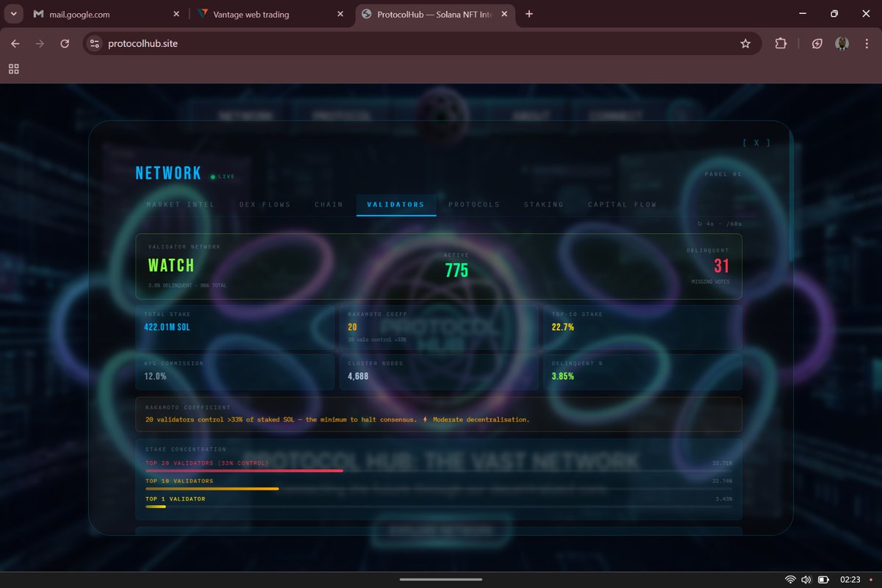
Task: Click the Top-10 Stake 22.7% value
Action: click(563, 327)
